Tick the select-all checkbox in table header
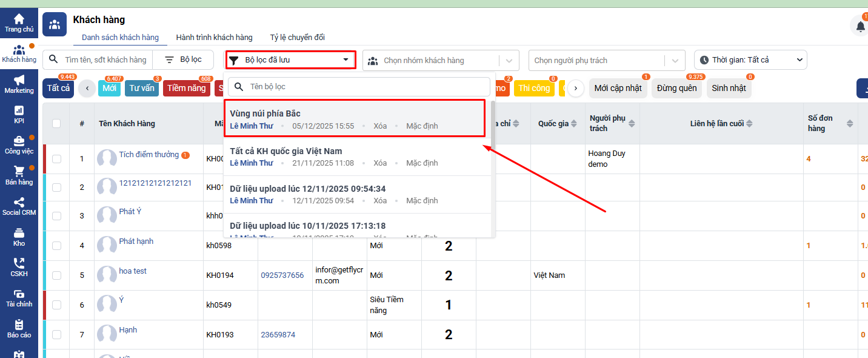 tap(56, 124)
